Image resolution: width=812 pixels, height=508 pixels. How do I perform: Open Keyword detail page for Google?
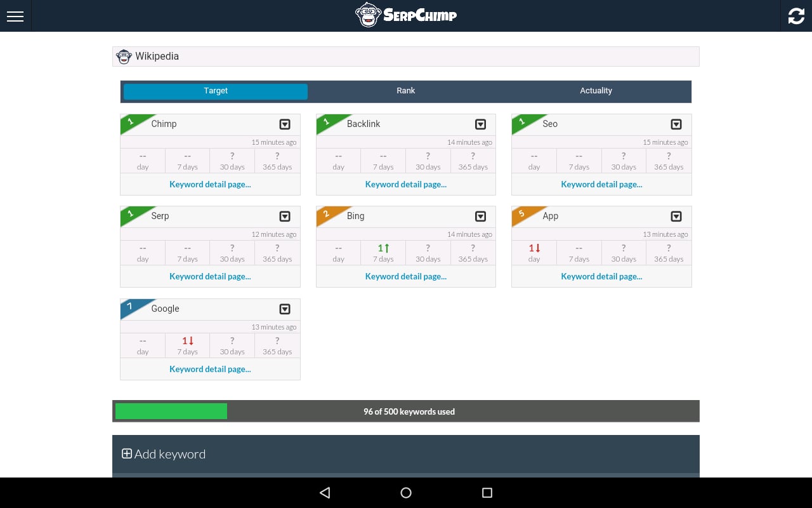(x=210, y=369)
